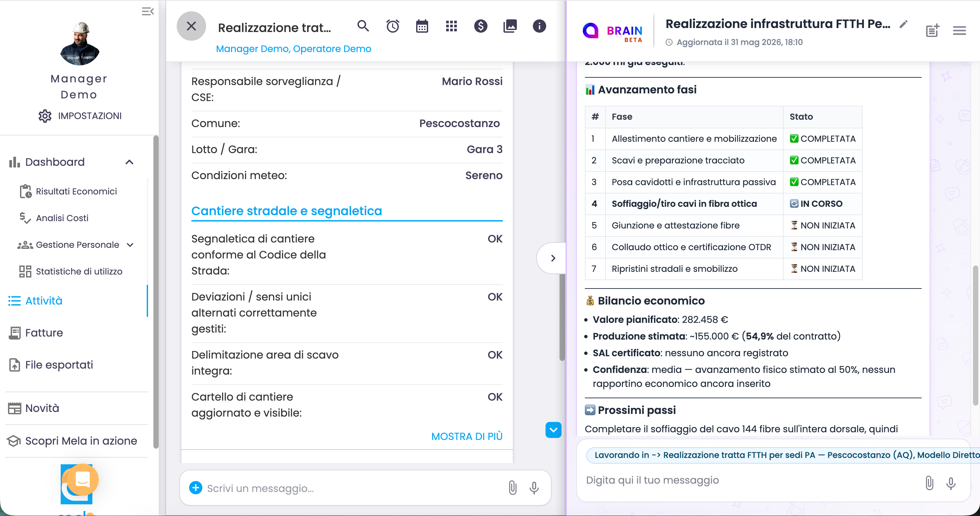
Task: Go to Attività section
Action: 36,301
